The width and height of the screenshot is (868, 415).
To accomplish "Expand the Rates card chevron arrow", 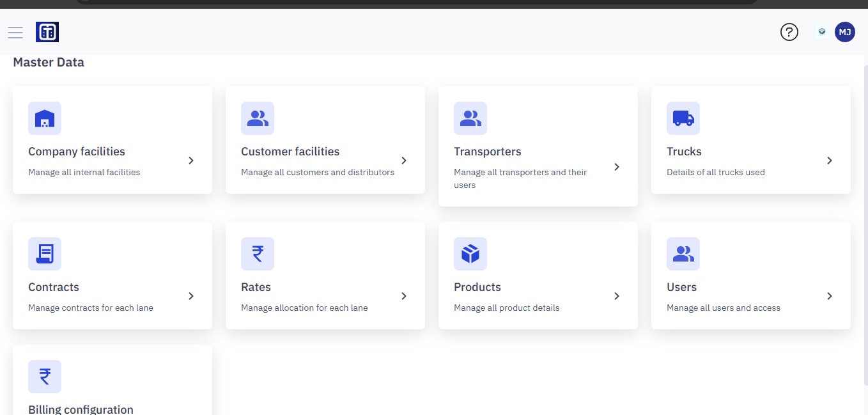I will click(x=404, y=296).
